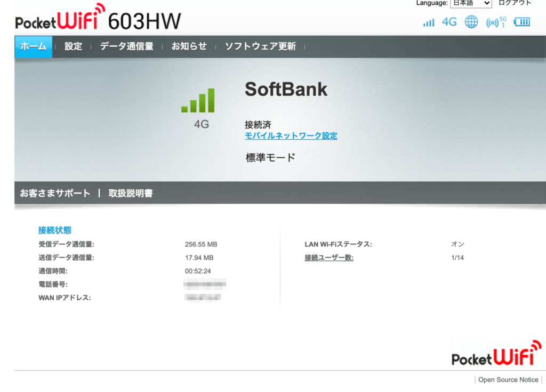
Task: Click the 送信データ通信量 label
Action: [66, 258]
